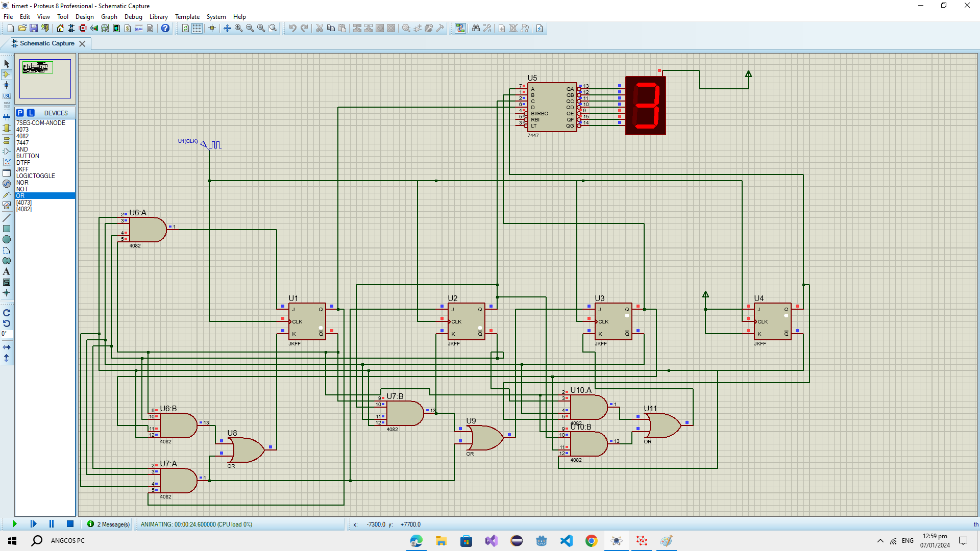Zoom to view entire sheet
This screenshot has height=551, width=980.
(x=261, y=28)
